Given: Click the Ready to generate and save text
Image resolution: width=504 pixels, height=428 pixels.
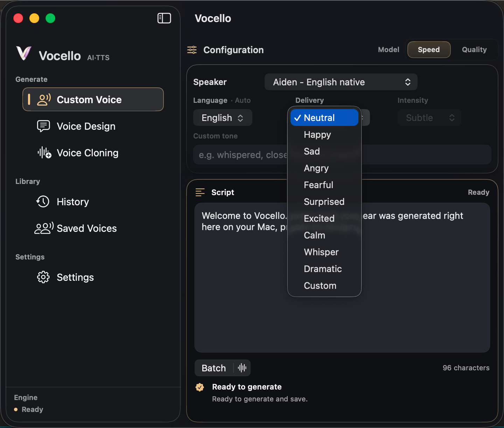Looking at the screenshot, I should pos(260,399).
